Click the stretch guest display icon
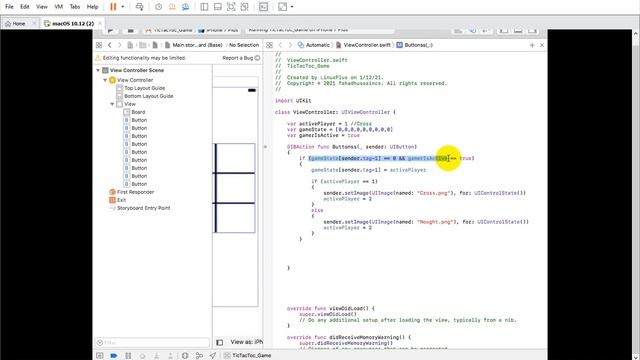The width and height of the screenshot is (640, 360). [x=282, y=7]
